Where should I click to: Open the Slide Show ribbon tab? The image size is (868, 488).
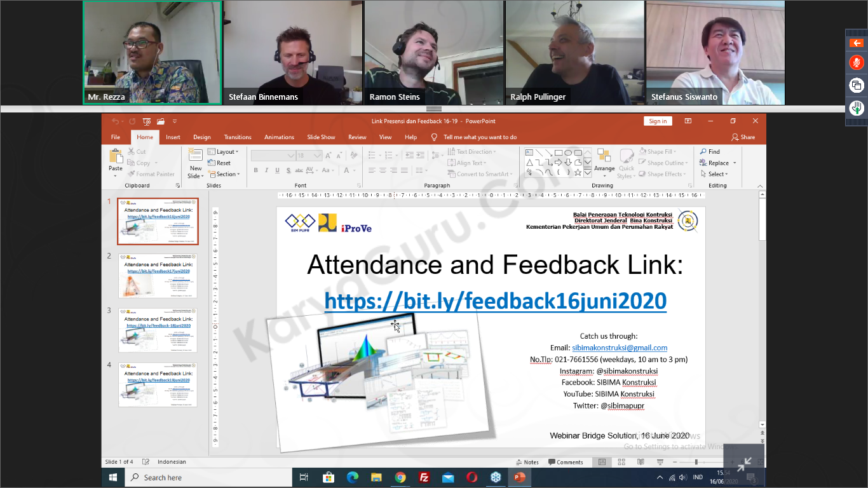(x=321, y=137)
